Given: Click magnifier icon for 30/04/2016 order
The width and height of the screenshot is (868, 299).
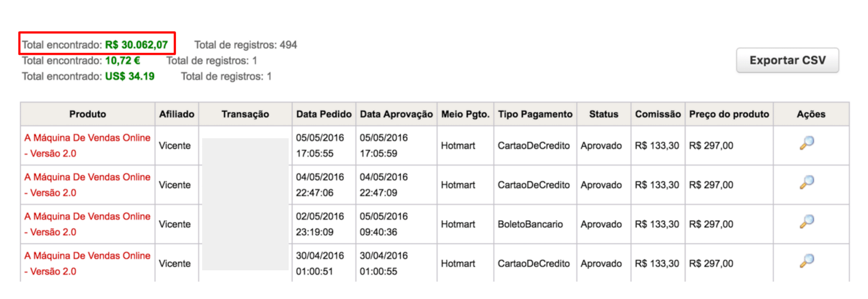Looking at the screenshot, I should 807,261.
